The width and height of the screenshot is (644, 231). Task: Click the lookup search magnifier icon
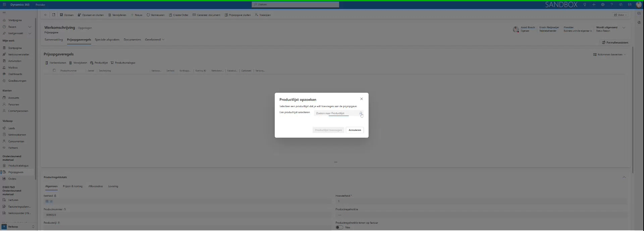(361, 113)
